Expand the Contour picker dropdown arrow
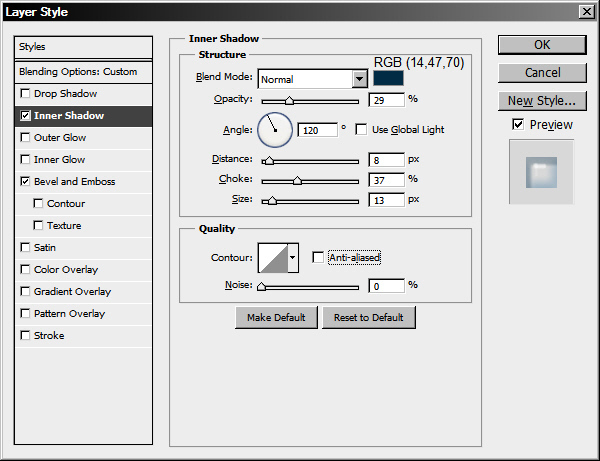This screenshot has width=600, height=461. pyautogui.click(x=293, y=258)
